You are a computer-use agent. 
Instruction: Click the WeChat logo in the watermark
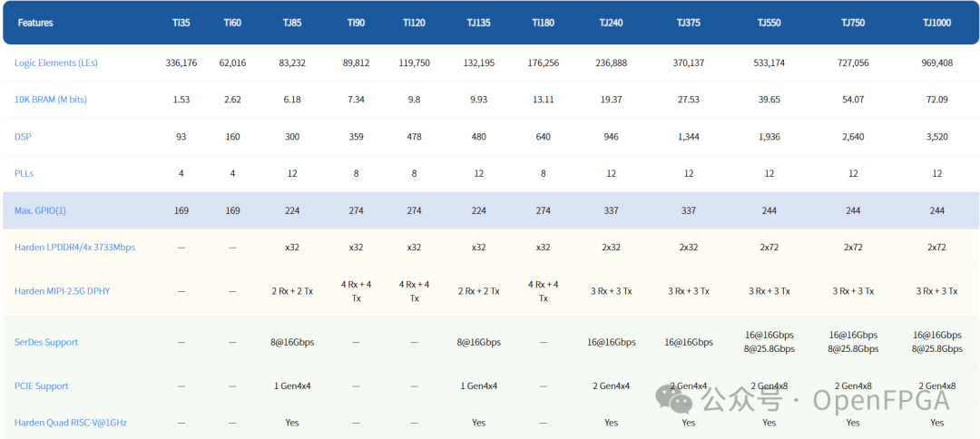pyautogui.click(x=674, y=398)
